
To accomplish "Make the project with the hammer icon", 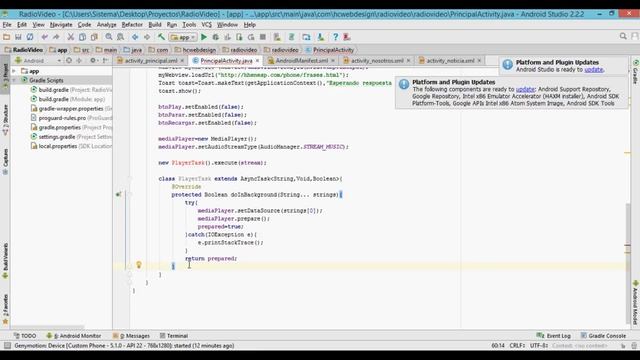I will [161, 37].
